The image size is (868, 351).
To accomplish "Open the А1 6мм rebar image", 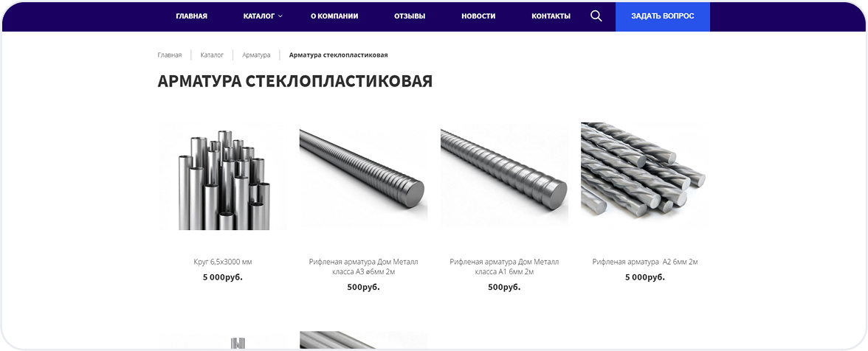I will [x=504, y=176].
